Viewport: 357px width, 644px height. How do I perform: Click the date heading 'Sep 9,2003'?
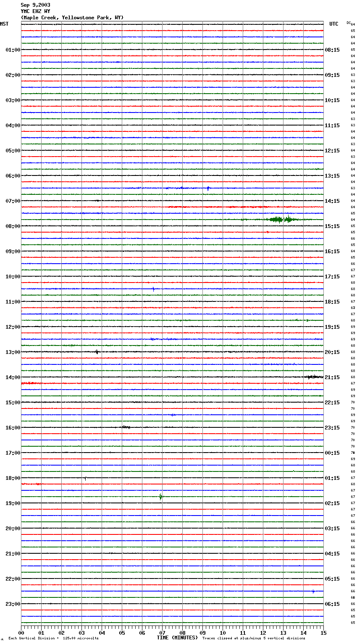click(x=35, y=5)
